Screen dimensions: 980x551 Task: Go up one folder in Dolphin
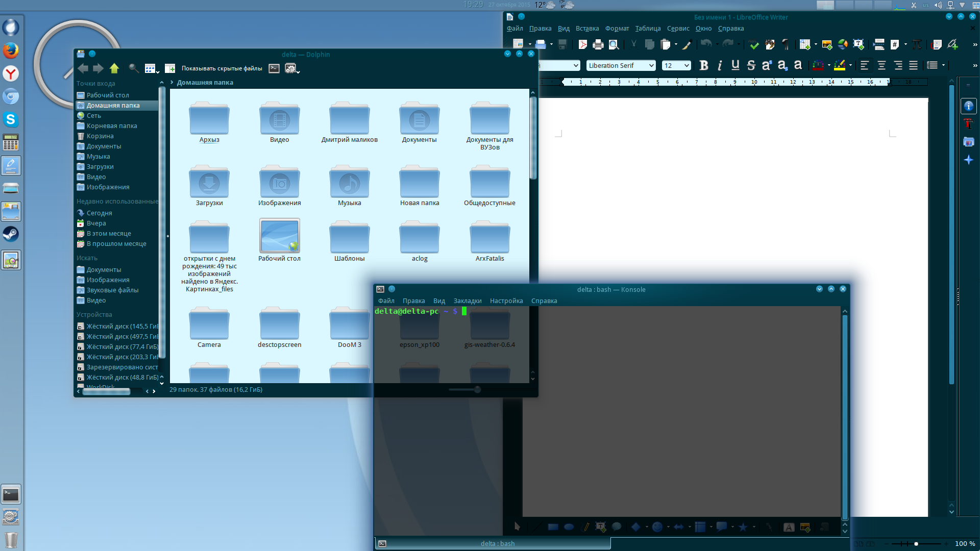pos(114,68)
